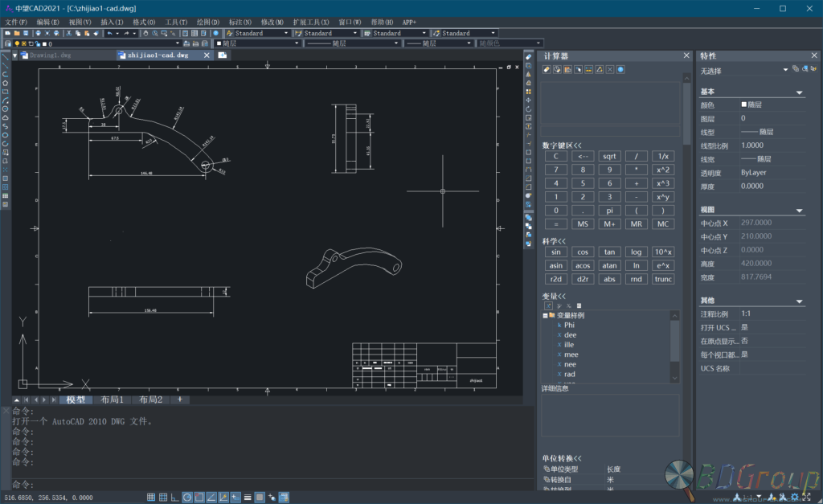Click the Redo arrow icon
This screenshot has width=823, height=504.
coord(126,33)
